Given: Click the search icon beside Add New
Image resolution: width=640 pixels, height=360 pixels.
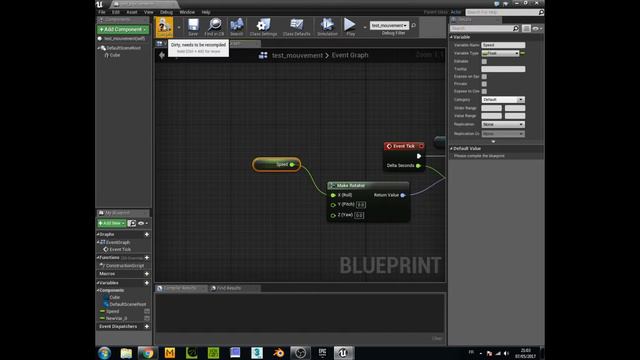Looking at the screenshot, I should tap(132, 223).
